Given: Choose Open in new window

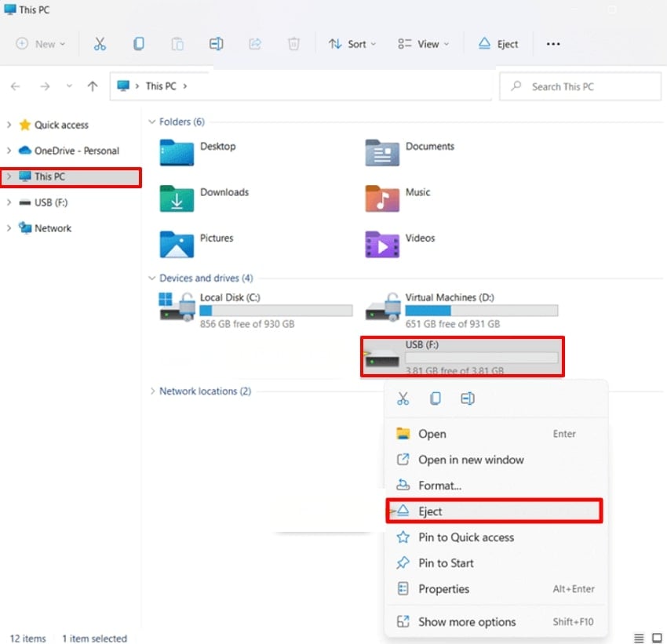Looking at the screenshot, I should [x=494, y=460].
